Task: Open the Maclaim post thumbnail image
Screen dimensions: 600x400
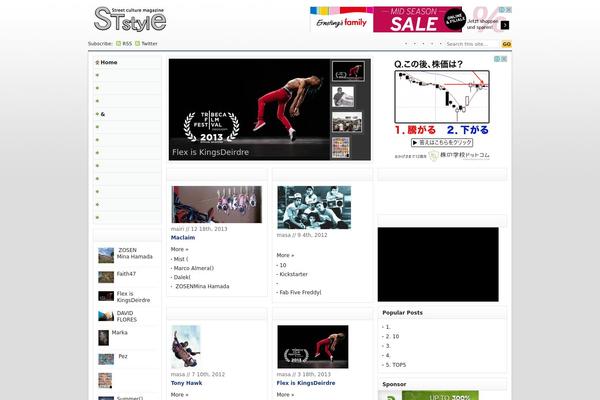Action: click(x=217, y=204)
